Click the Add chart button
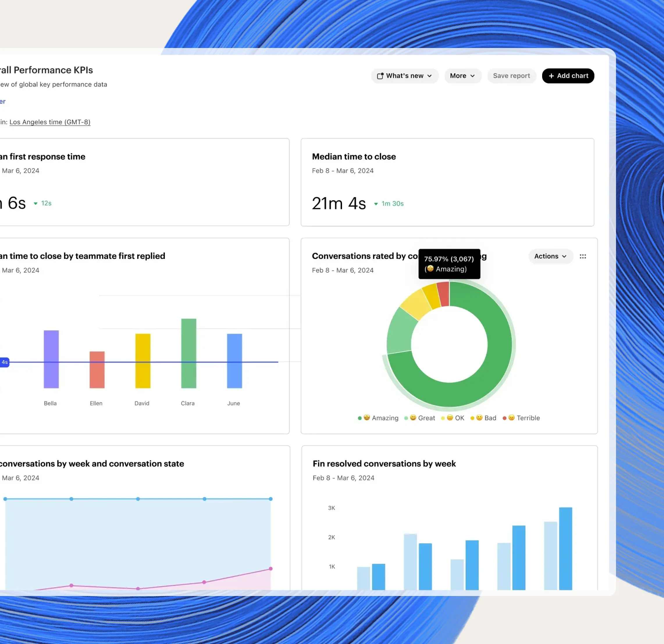 pos(568,76)
